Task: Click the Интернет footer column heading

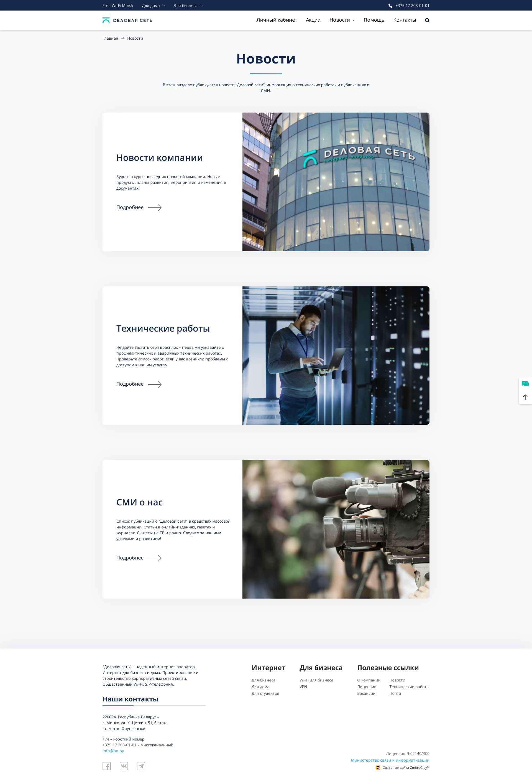Action: [x=268, y=668]
